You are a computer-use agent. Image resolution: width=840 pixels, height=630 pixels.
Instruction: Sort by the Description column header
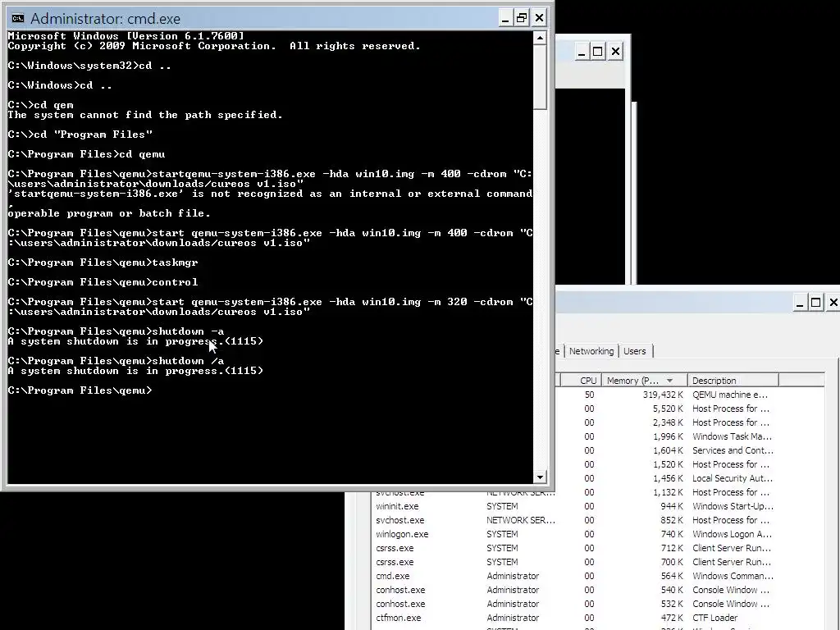pos(733,381)
